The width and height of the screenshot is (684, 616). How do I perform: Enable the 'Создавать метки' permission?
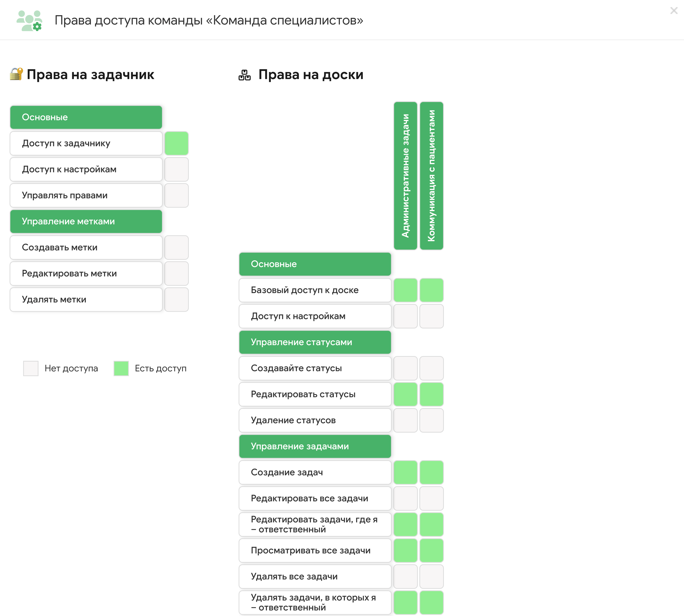pyautogui.click(x=176, y=248)
